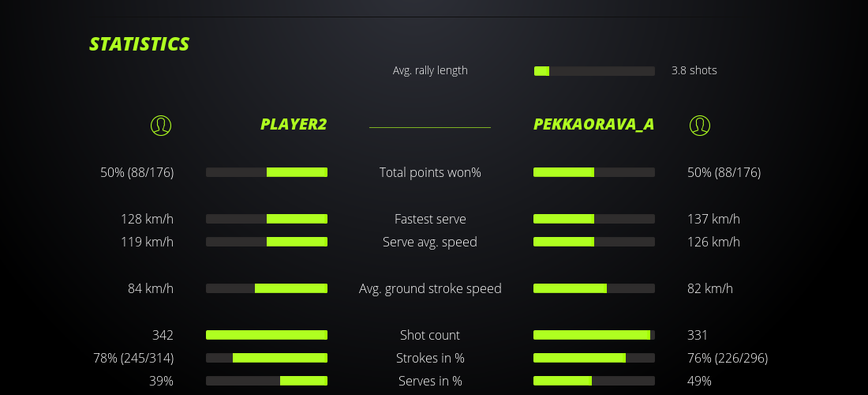Screen dimensions: 868x395
Task: Click PEKKAORAVA_A's Strokes in % bar
Action: (594, 358)
